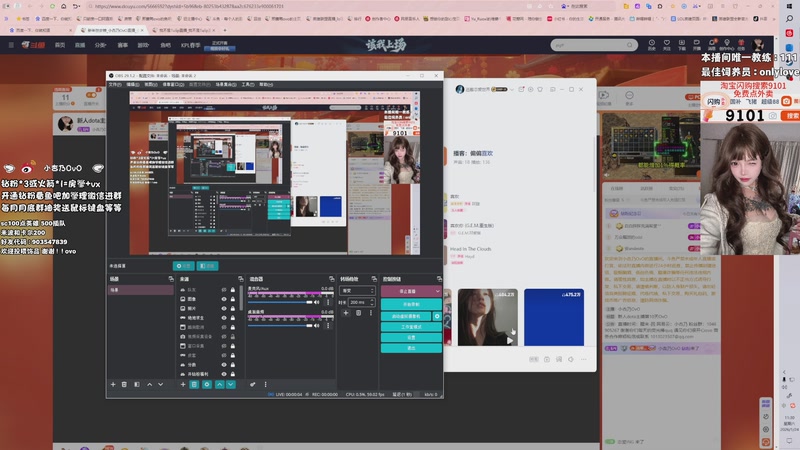Image resolution: width=800 pixels, height=450 pixels.
Task: Open OBS settings from Controls panel
Action: (411, 338)
